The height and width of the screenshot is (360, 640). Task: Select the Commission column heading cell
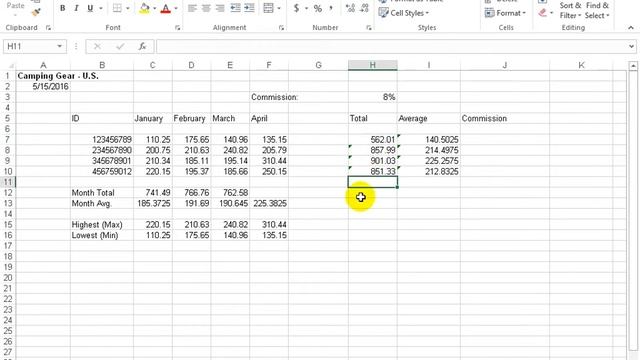tap(505, 118)
